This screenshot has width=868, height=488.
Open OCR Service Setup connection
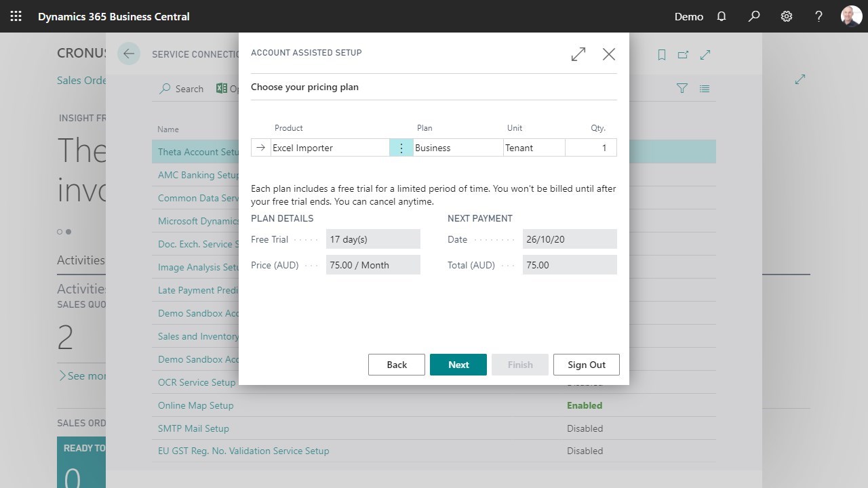tap(197, 382)
